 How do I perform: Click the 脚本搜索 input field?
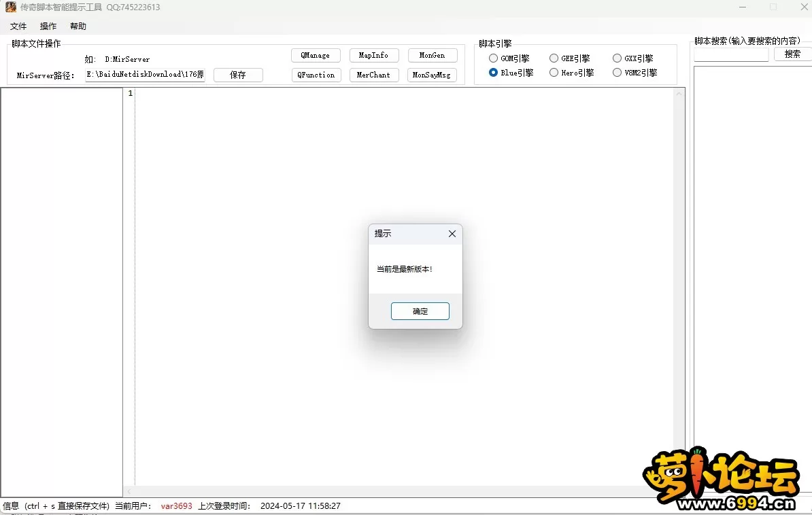[x=731, y=54]
